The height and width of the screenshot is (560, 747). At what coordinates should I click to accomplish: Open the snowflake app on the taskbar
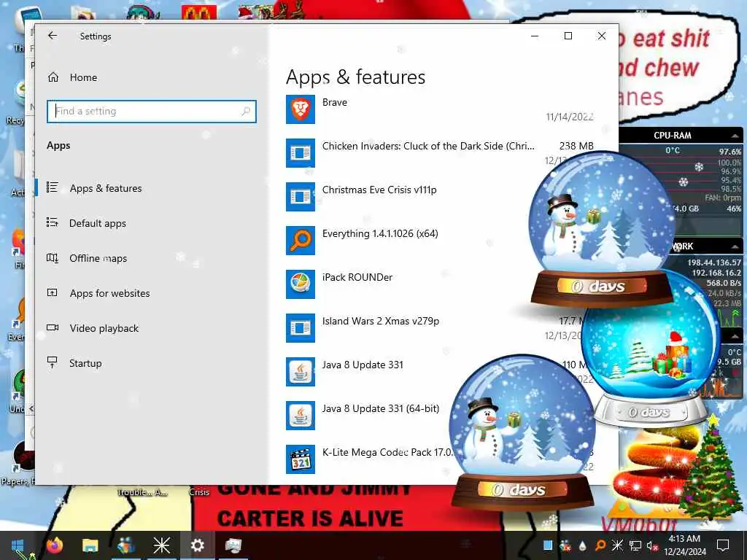click(x=161, y=545)
